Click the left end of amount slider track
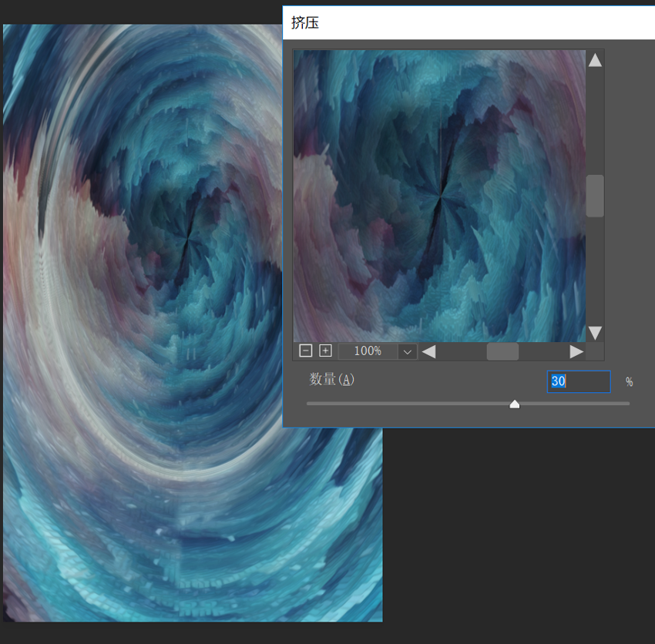Viewport: 655px width, 644px height. coord(308,404)
